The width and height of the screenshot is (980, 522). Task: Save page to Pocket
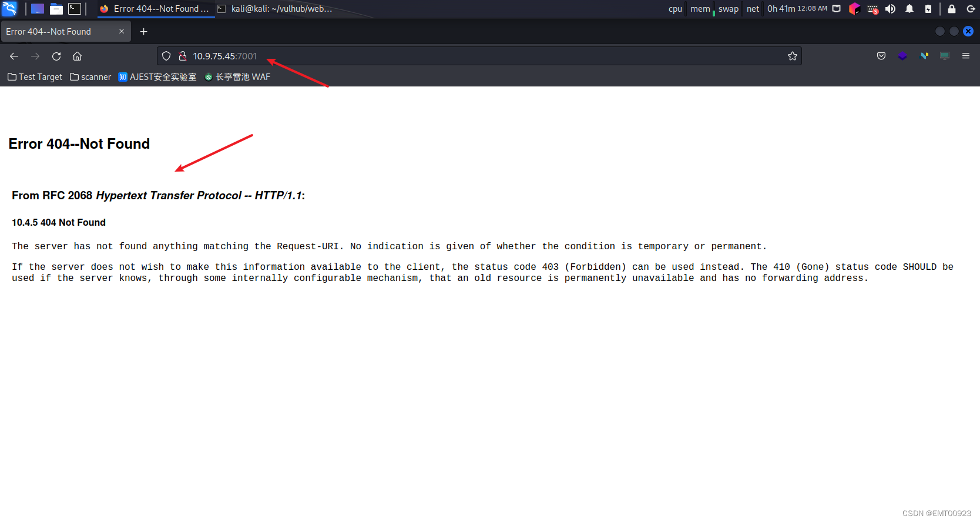[881, 56]
